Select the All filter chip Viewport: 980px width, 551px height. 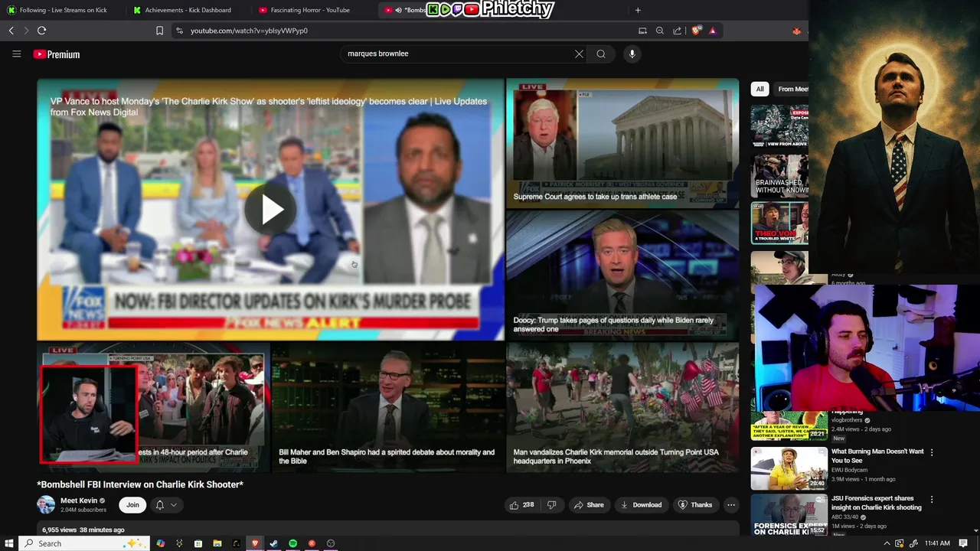(759, 89)
